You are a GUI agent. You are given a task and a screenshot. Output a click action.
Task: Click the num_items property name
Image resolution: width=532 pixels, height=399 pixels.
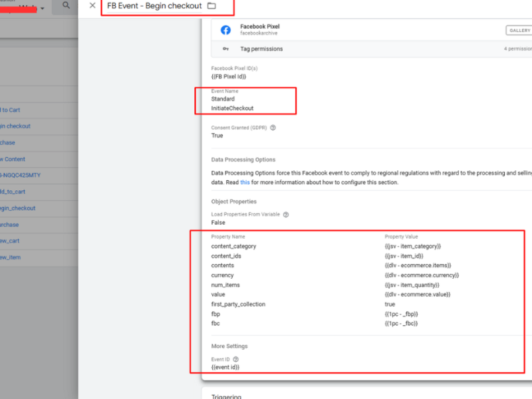225,285
